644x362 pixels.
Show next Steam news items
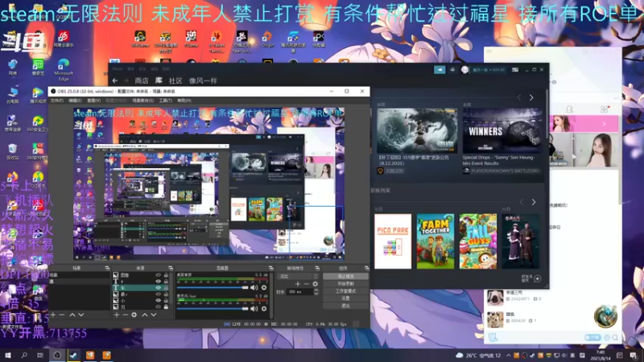[531, 97]
